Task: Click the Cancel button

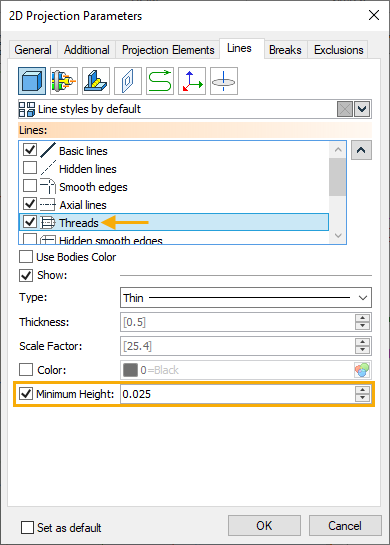Action: pos(345,526)
